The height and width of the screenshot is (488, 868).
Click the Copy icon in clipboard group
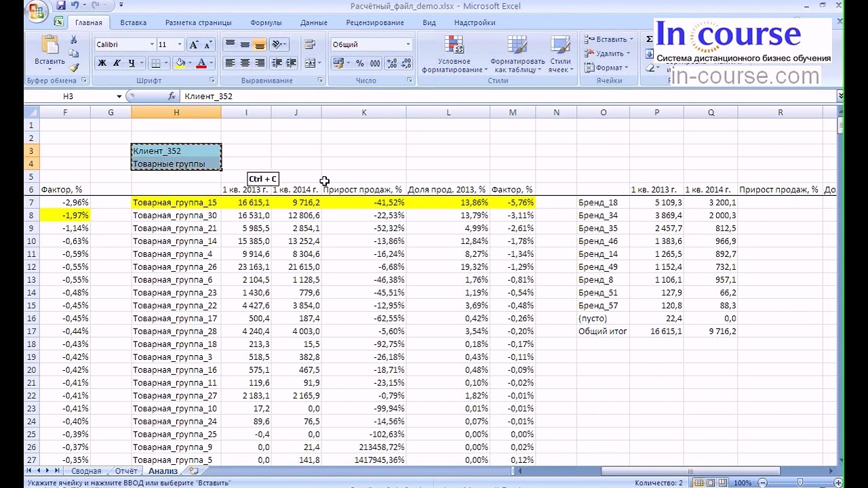pos(73,54)
